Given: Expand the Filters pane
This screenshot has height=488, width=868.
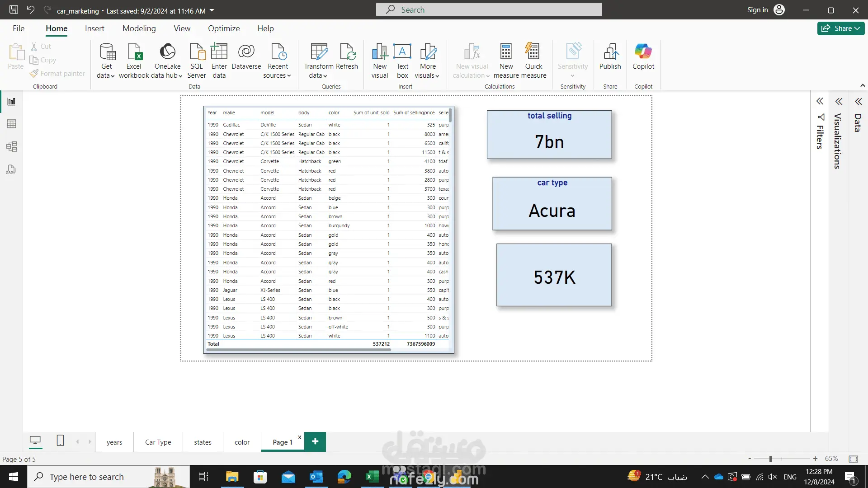Looking at the screenshot, I should [820, 101].
